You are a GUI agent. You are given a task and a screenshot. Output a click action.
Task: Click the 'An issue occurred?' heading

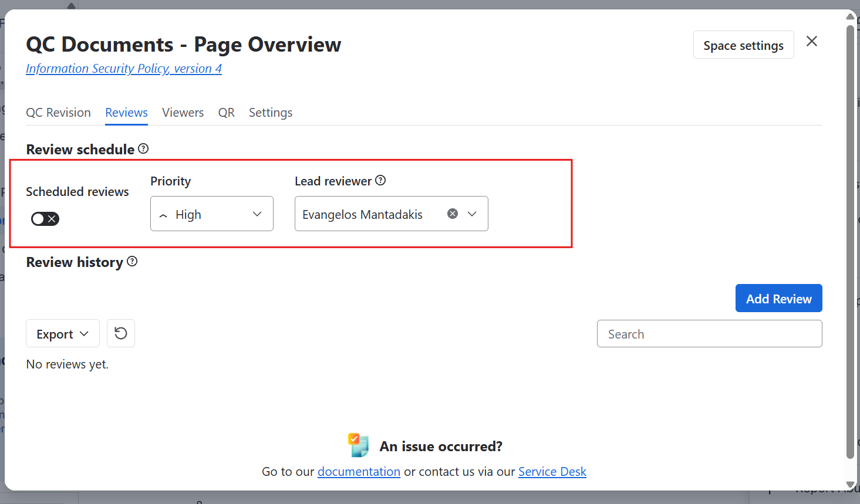(x=441, y=447)
